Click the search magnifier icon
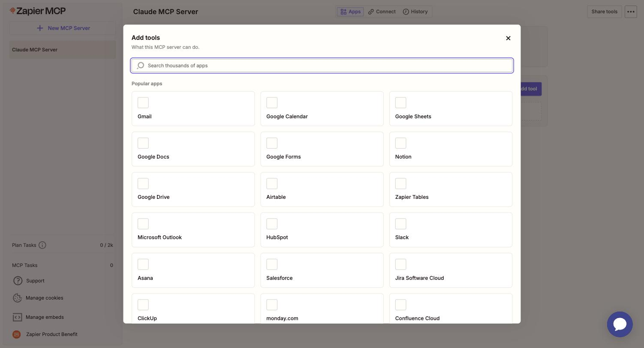644x348 pixels. pyautogui.click(x=141, y=66)
